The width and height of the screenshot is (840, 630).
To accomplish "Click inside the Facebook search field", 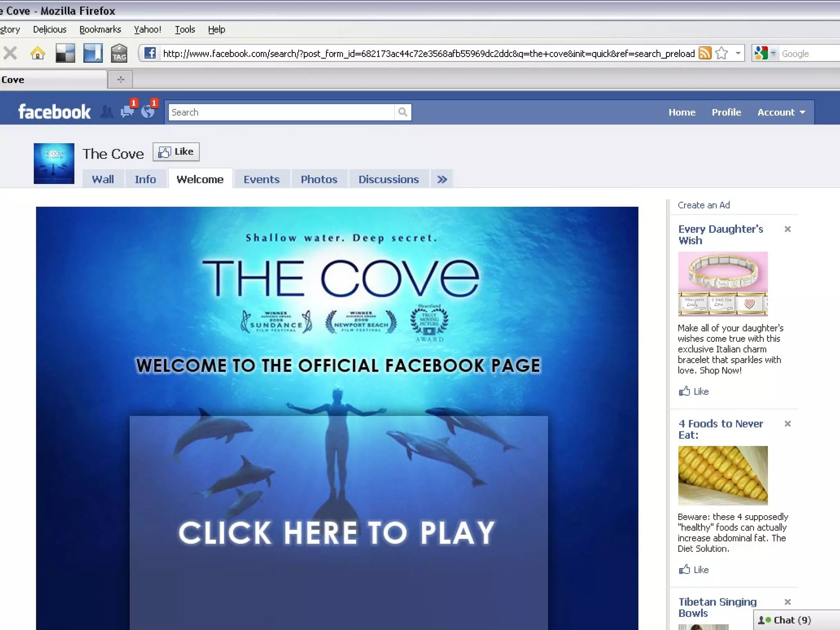I will tap(281, 112).
